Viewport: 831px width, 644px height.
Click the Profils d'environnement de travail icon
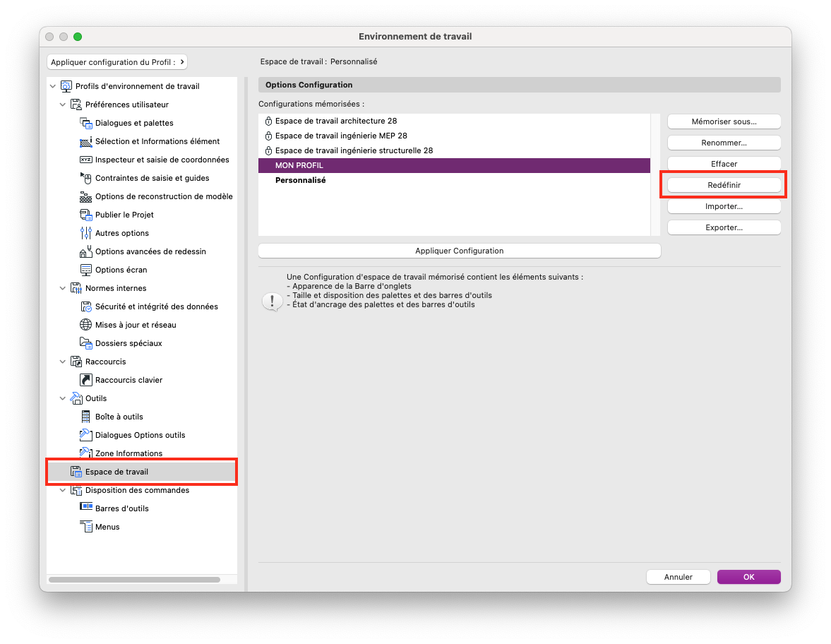pyautogui.click(x=66, y=86)
